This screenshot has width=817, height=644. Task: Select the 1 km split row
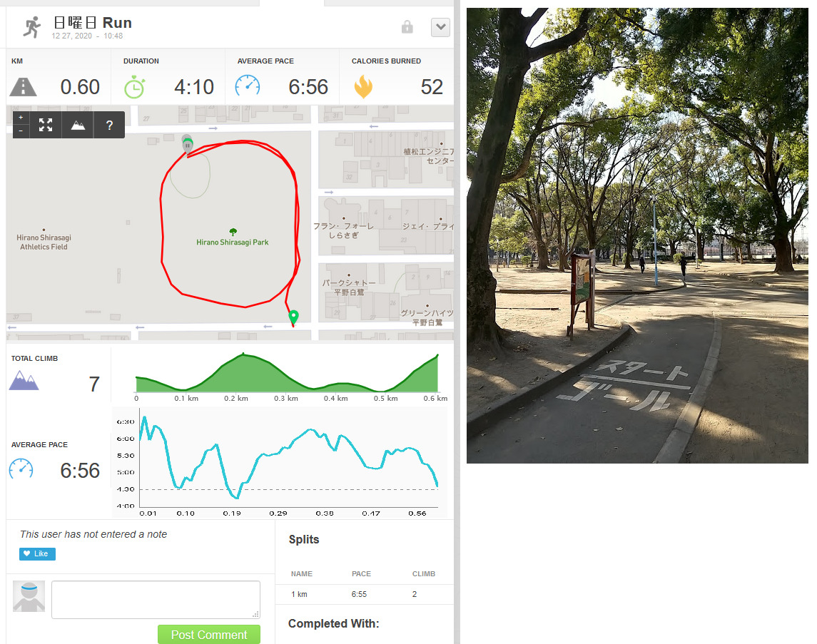[x=364, y=594]
